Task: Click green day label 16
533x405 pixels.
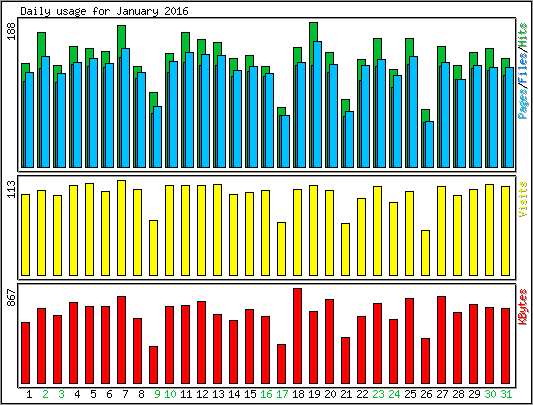Action: click(266, 394)
